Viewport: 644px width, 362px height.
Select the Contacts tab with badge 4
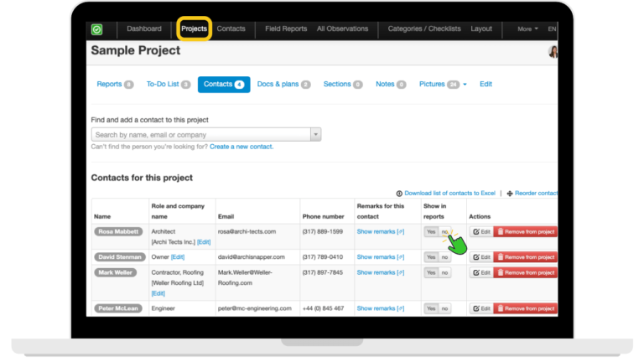pos(224,84)
